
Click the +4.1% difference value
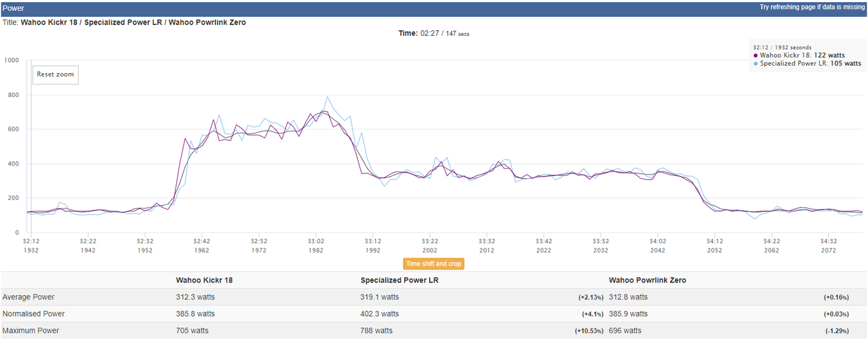click(593, 314)
